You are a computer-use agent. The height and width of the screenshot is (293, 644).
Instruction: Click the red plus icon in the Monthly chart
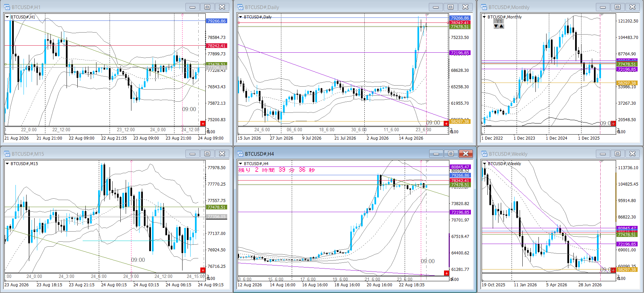pyautogui.click(x=613, y=124)
